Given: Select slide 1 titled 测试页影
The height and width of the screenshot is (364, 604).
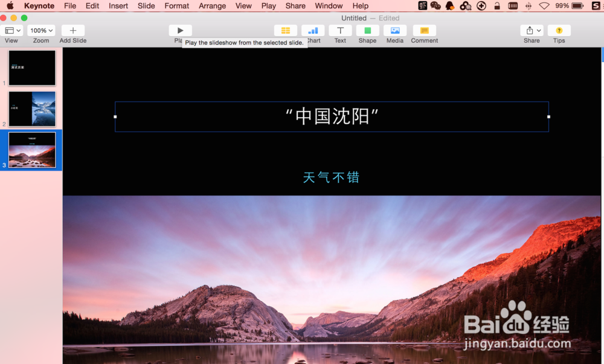Looking at the screenshot, I should (x=31, y=68).
